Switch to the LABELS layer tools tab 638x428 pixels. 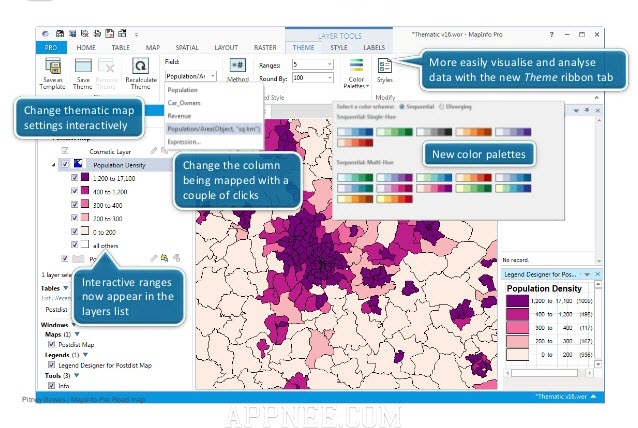pyautogui.click(x=374, y=48)
